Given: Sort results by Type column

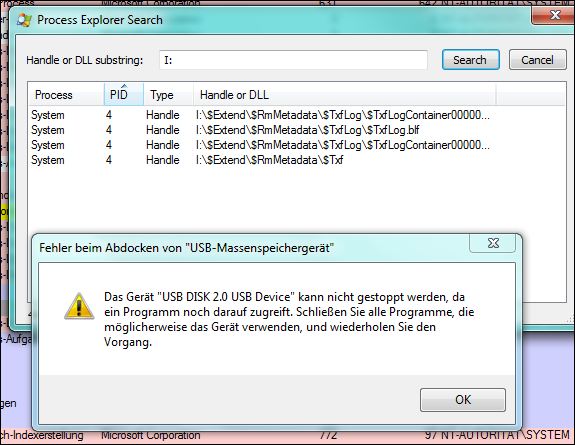Looking at the screenshot, I should 168,95.
